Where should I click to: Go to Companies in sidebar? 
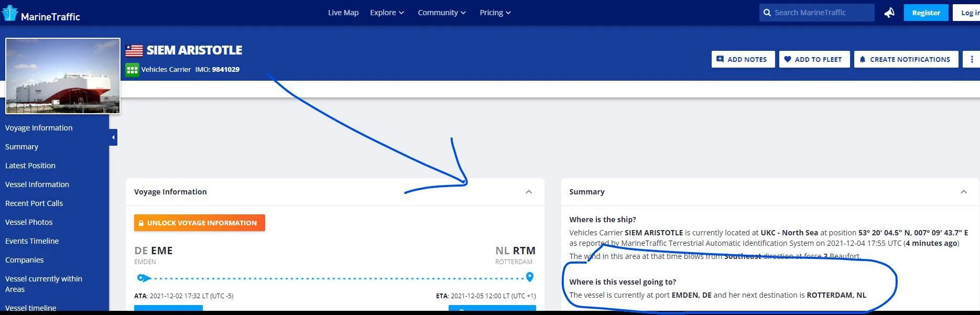pyautogui.click(x=24, y=260)
